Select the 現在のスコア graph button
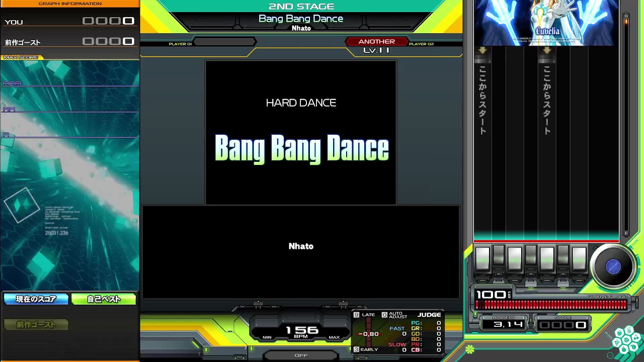 (x=36, y=299)
